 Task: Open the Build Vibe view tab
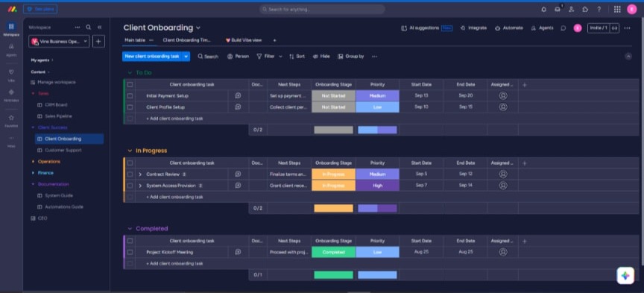click(x=244, y=40)
